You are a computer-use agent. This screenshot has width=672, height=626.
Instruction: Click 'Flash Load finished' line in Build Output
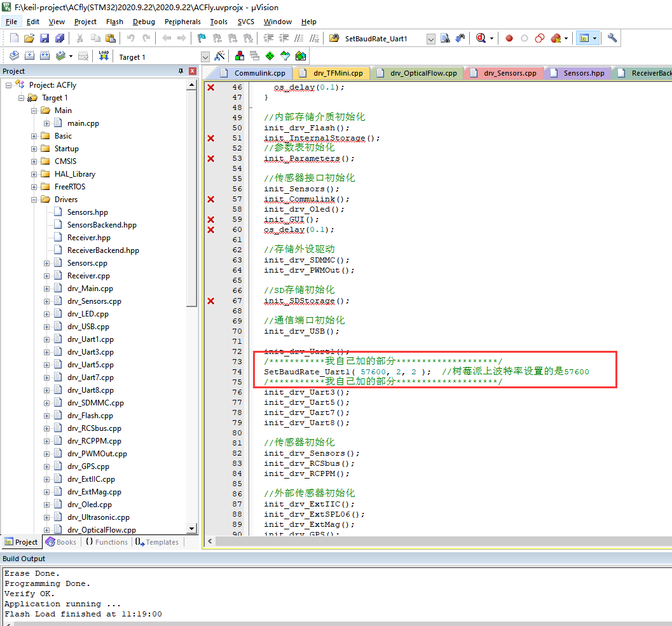(x=83, y=614)
